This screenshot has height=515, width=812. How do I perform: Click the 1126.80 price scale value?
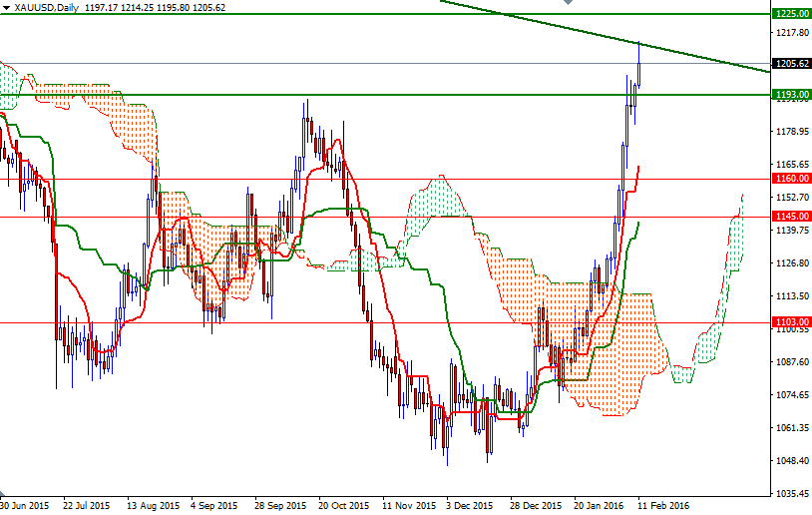[792, 263]
